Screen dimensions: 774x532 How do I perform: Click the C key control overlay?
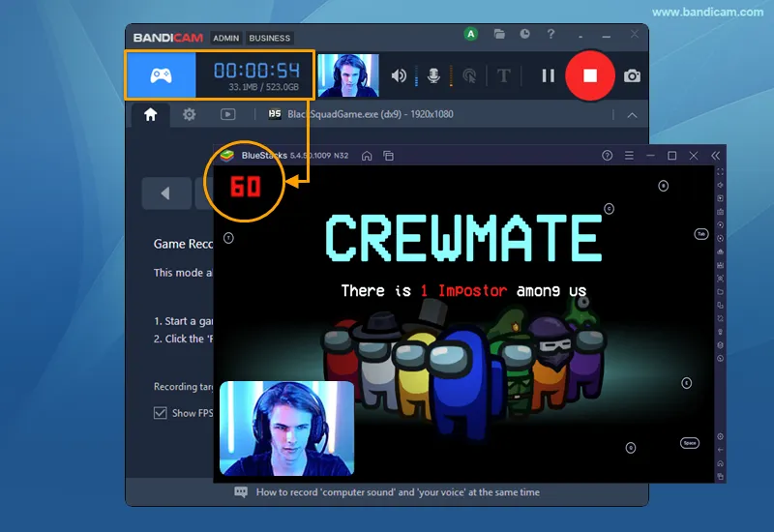click(x=610, y=209)
